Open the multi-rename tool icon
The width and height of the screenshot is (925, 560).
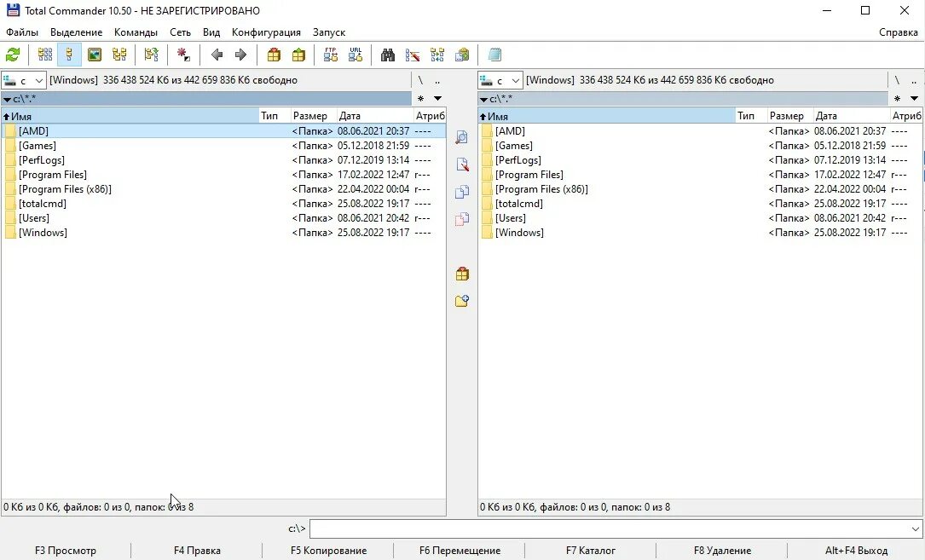[413, 55]
